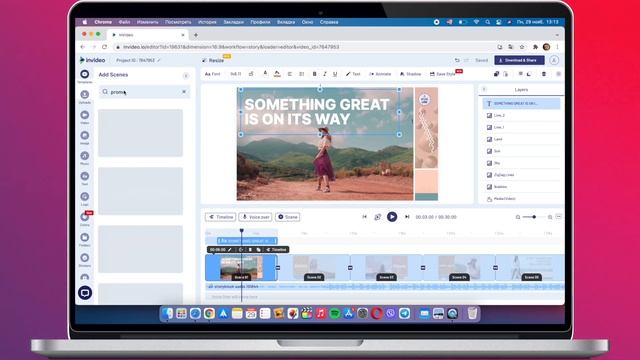Select the Sun layer
The height and width of the screenshot is (360, 640).
pyautogui.click(x=521, y=151)
